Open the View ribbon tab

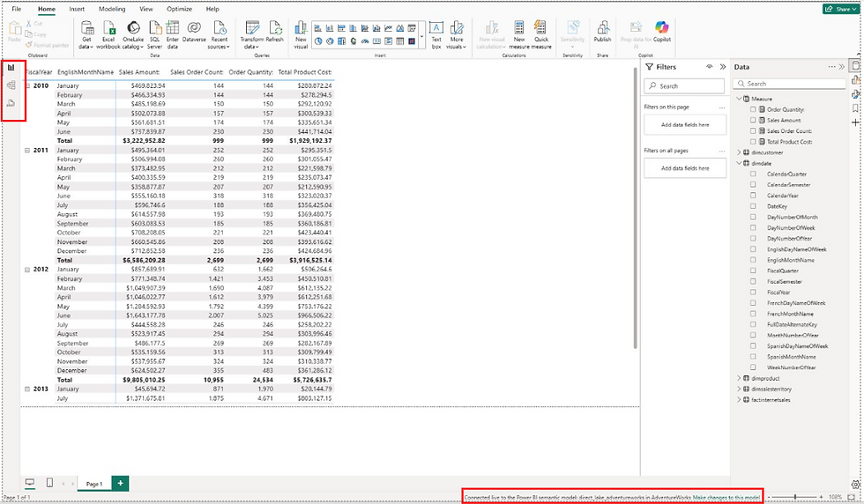click(146, 9)
